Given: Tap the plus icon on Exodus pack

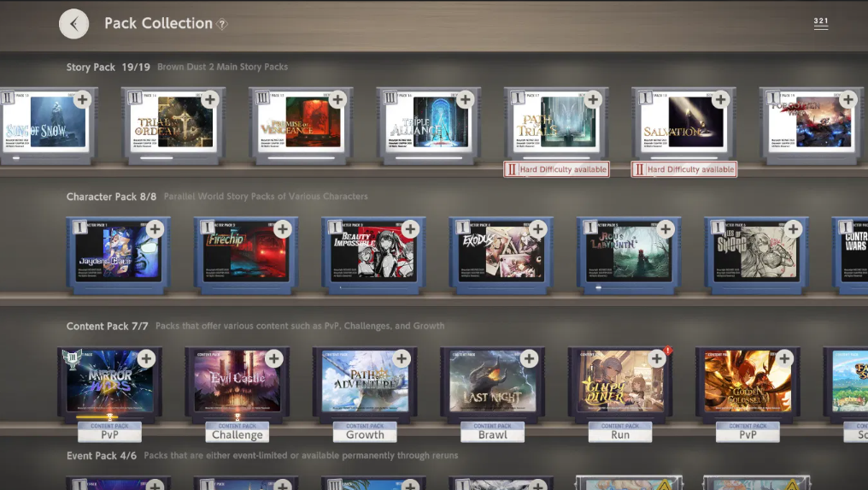Looking at the screenshot, I should [537, 229].
